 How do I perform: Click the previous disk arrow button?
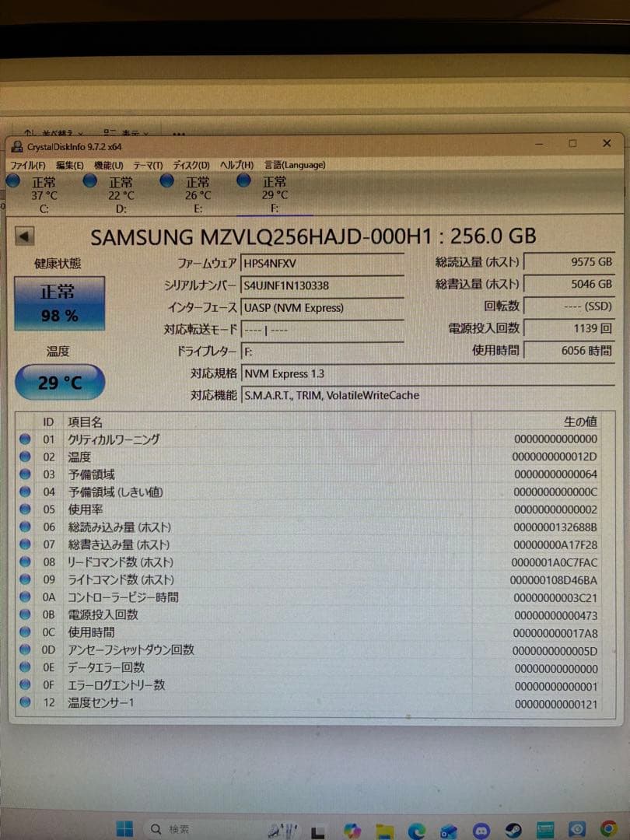pyautogui.click(x=24, y=236)
